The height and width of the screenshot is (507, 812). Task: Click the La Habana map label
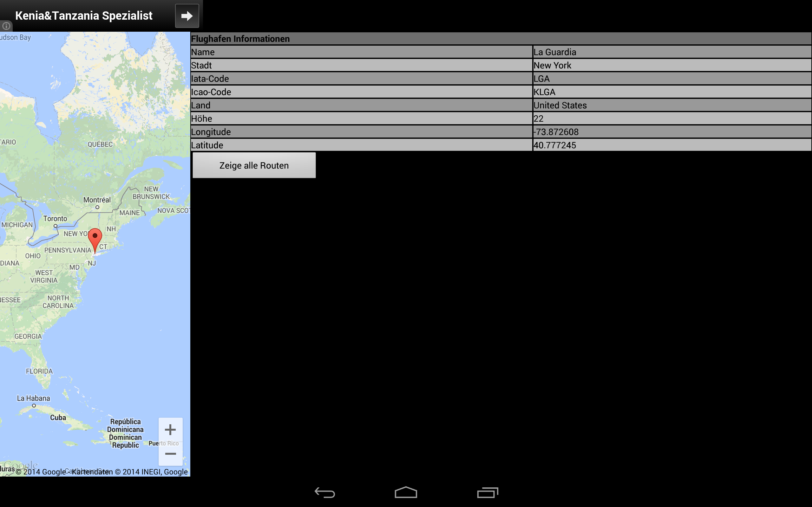click(33, 398)
